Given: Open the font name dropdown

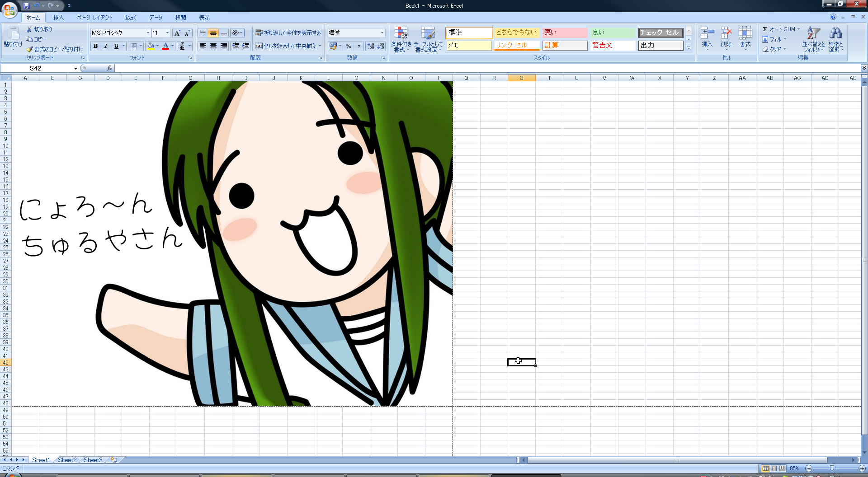Looking at the screenshot, I should click(x=148, y=33).
